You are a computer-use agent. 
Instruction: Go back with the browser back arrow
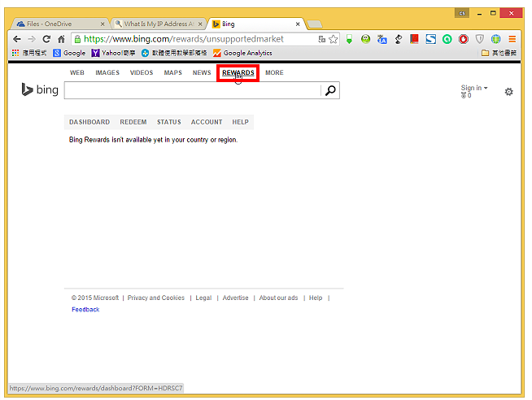(x=16, y=39)
